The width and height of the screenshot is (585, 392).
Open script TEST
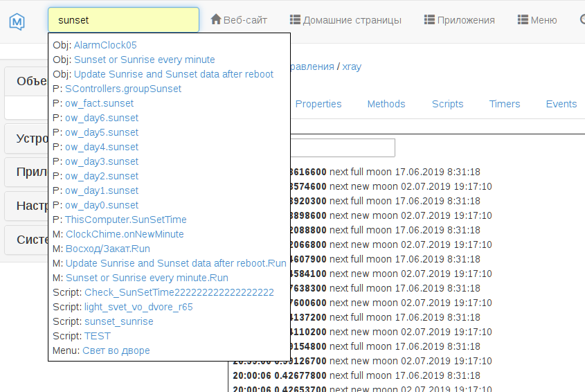pos(98,337)
